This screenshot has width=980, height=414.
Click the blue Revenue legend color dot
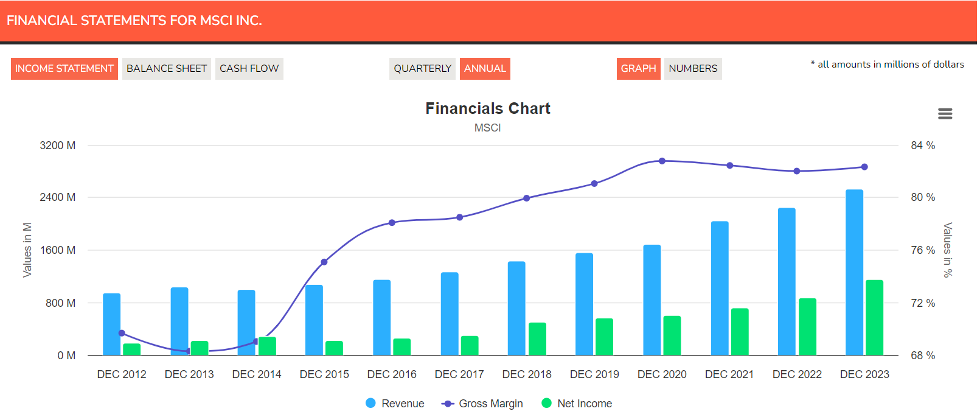coord(370,403)
